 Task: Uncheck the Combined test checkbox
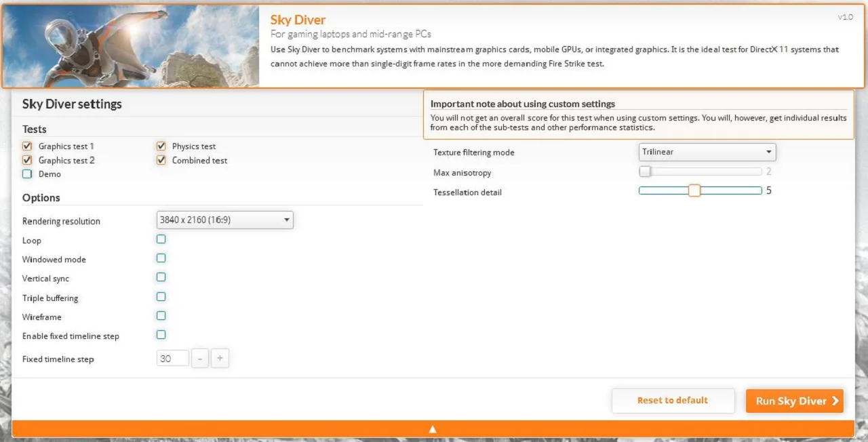pyautogui.click(x=161, y=160)
